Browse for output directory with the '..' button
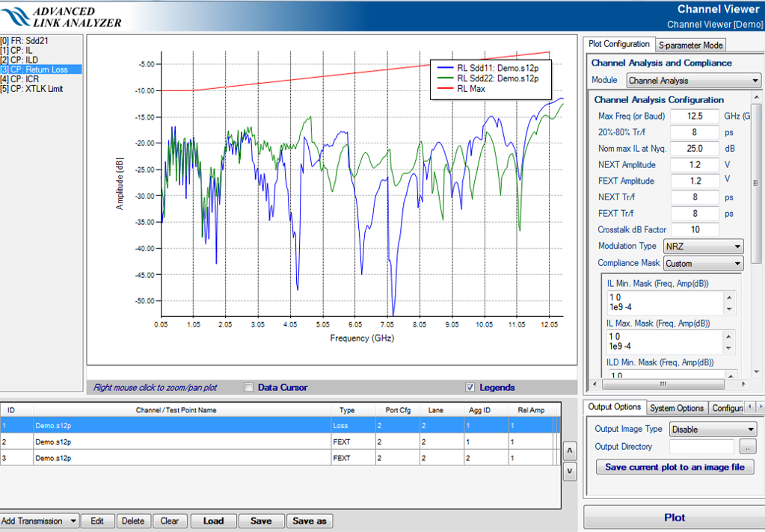 tap(748, 447)
